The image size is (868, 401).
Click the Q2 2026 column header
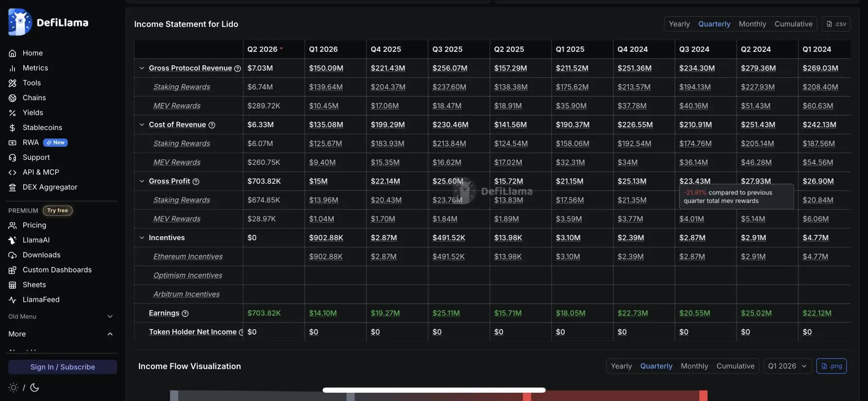[x=262, y=49]
